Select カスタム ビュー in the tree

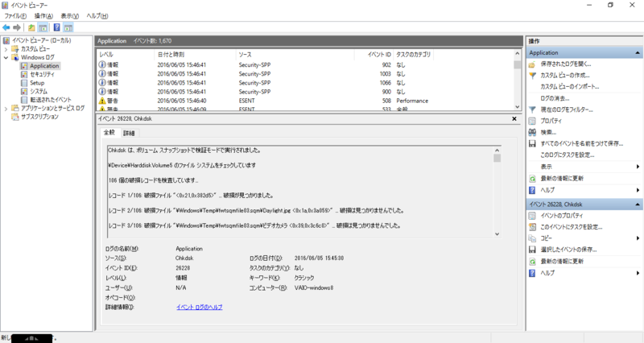coord(35,49)
